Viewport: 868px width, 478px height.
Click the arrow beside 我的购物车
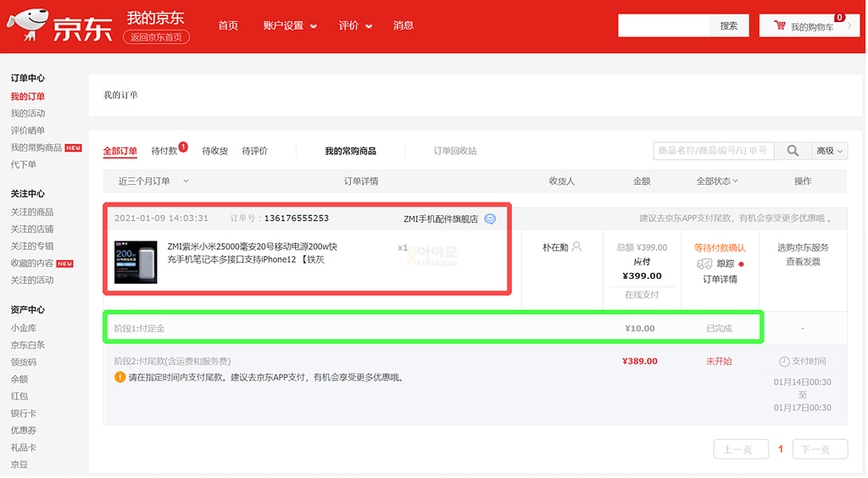(x=849, y=26)
